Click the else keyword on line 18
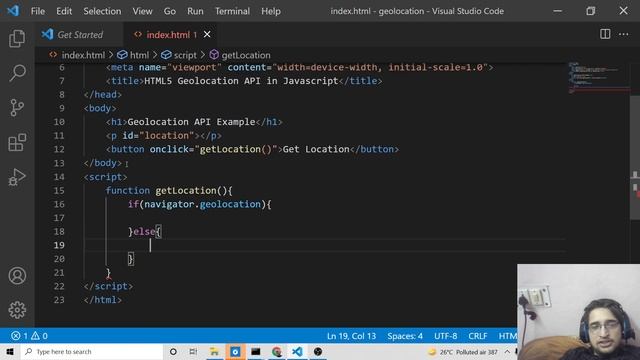The image size is (640, 360). [x=144, y=232]
